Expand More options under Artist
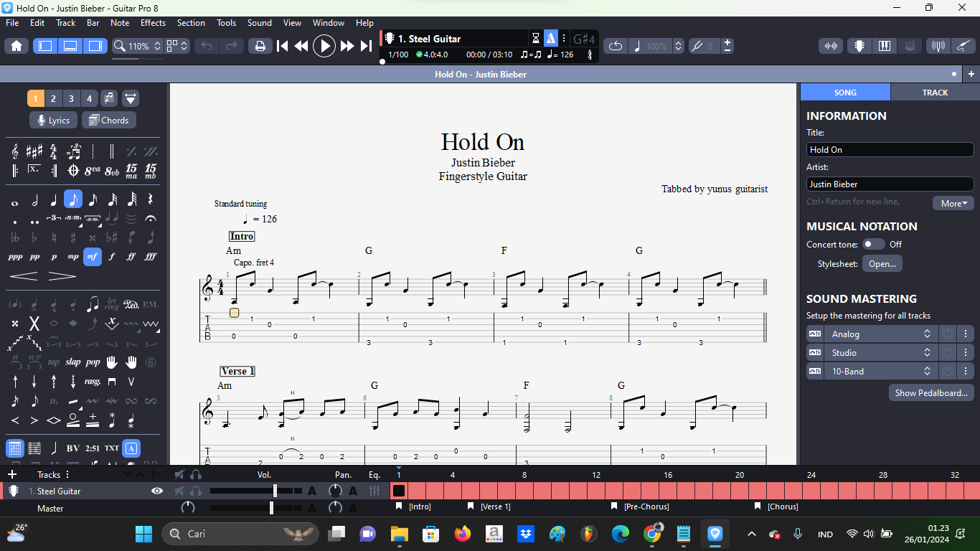The image size is (980, 551). click(953, 203)
